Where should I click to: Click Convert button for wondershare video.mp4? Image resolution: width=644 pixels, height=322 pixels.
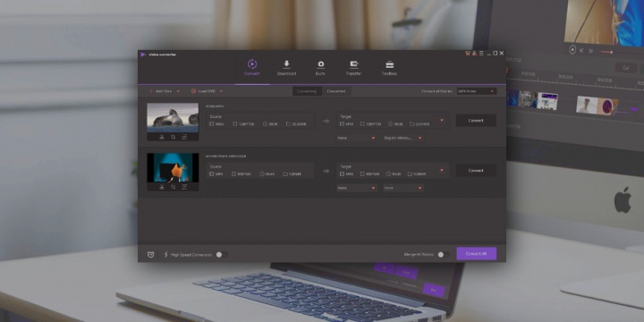(476, 171)
